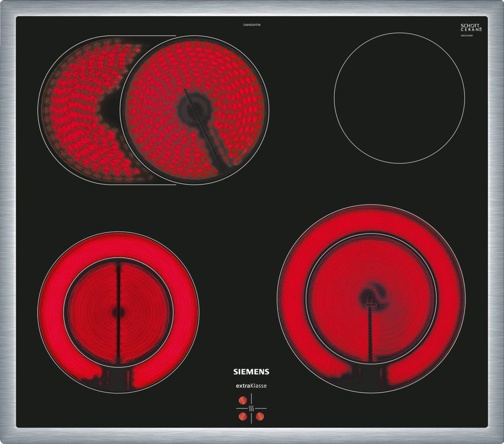The width and height of the screenshot is (504, 444).
Task: Click the top-left residual heat indicator dot
Action: (243, 400)
